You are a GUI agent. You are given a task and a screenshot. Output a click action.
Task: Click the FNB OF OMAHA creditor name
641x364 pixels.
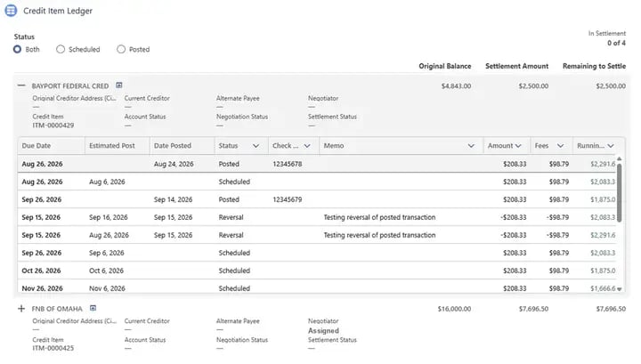57,309
